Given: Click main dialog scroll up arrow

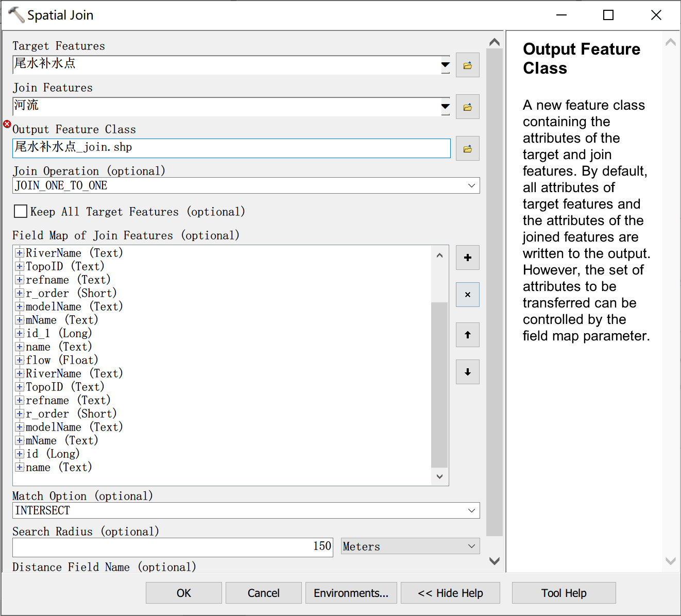Looking at the screenshot, I should [495, 42].
